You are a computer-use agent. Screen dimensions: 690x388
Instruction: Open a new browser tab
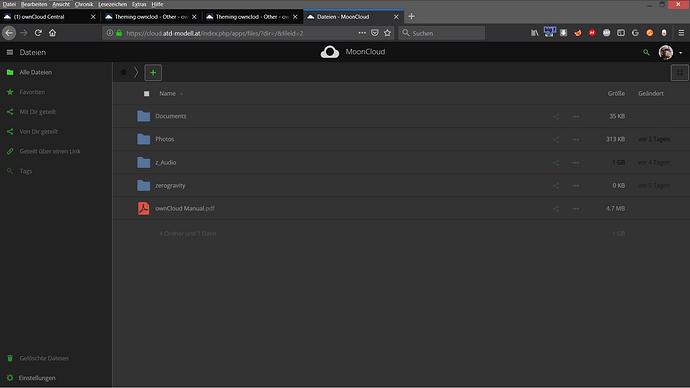pos(411,16)
